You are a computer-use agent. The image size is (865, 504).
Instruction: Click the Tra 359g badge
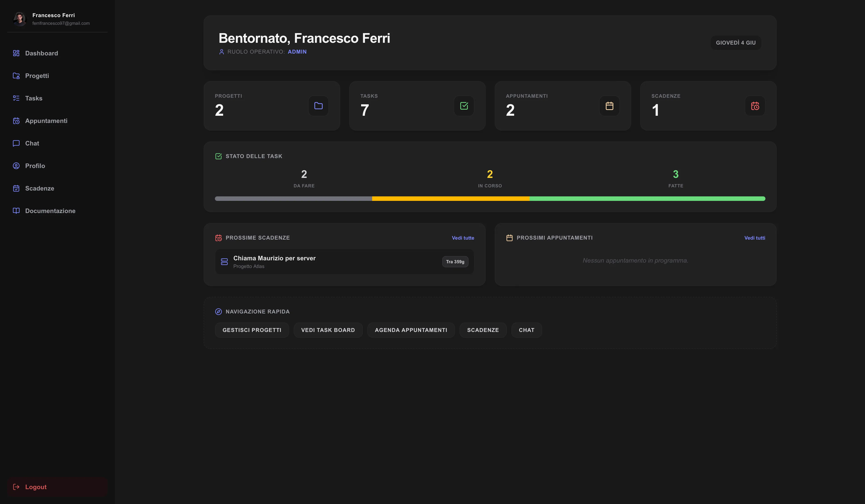(x=455, y=262)
